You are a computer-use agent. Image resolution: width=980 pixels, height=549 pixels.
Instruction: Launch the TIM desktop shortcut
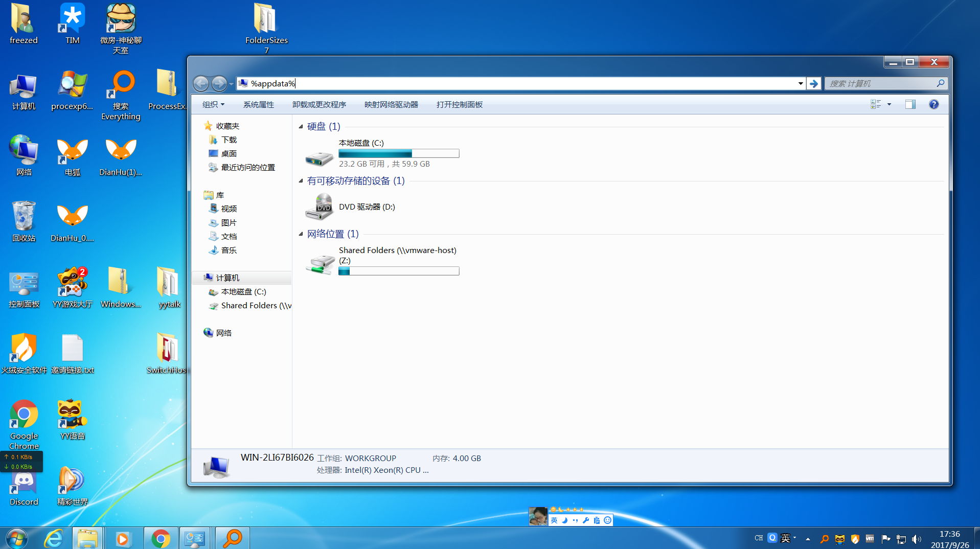tap(72, 24)
